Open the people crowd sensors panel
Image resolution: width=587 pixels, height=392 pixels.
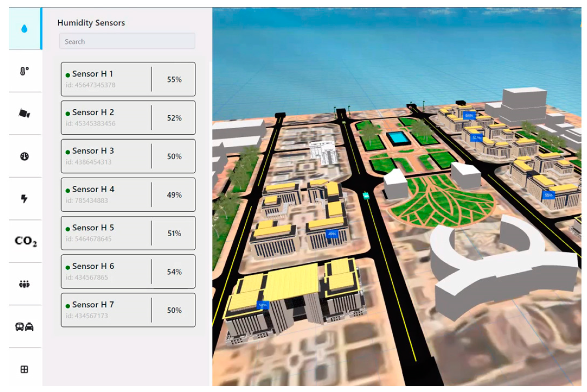pyautogui.click(x=24, y=284)
